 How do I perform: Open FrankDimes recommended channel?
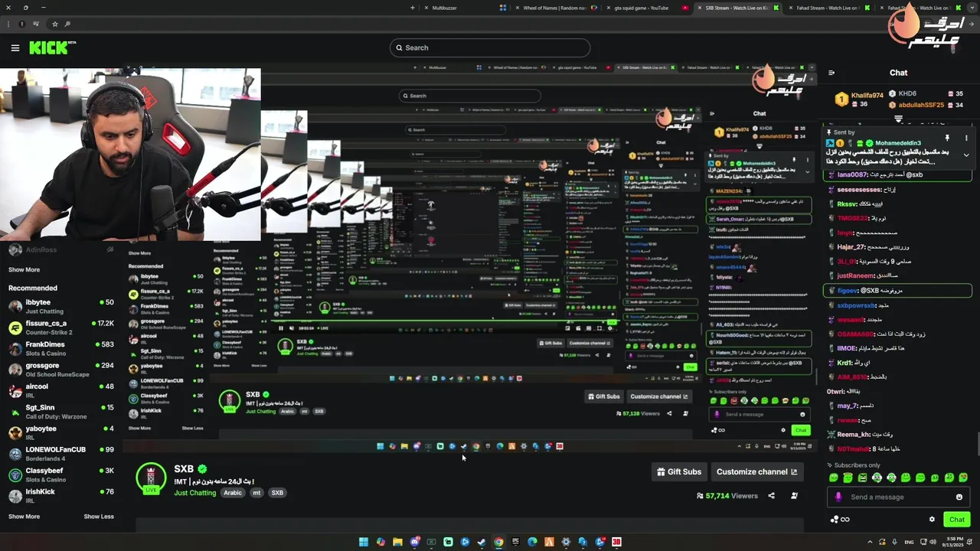click(61, 348)
